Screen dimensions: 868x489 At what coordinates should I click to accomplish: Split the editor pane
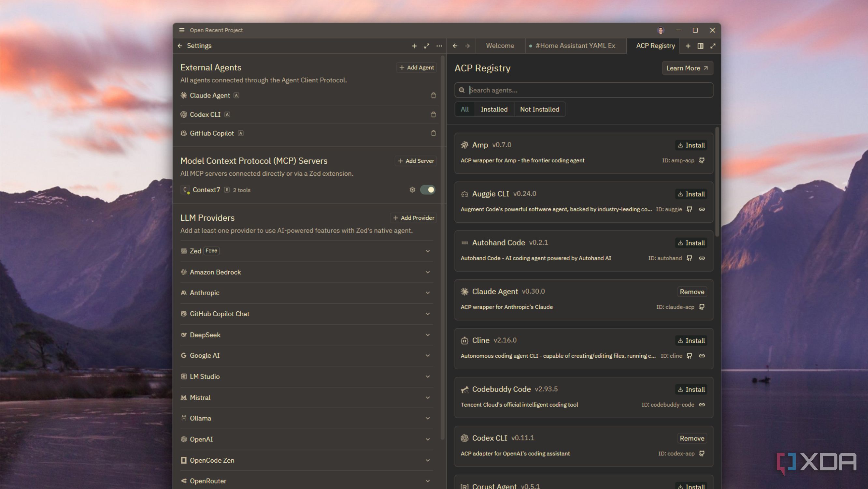click(700, 46)
